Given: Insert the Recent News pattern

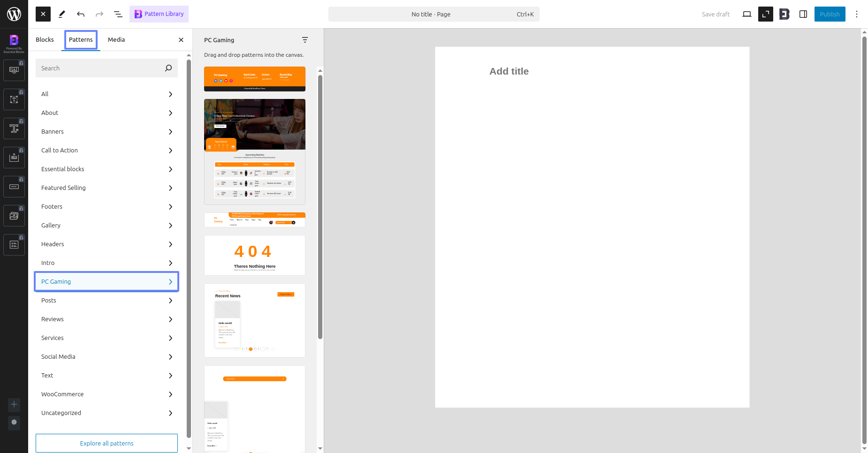Looking at the screenshot, I should click(x=255, y=321).
